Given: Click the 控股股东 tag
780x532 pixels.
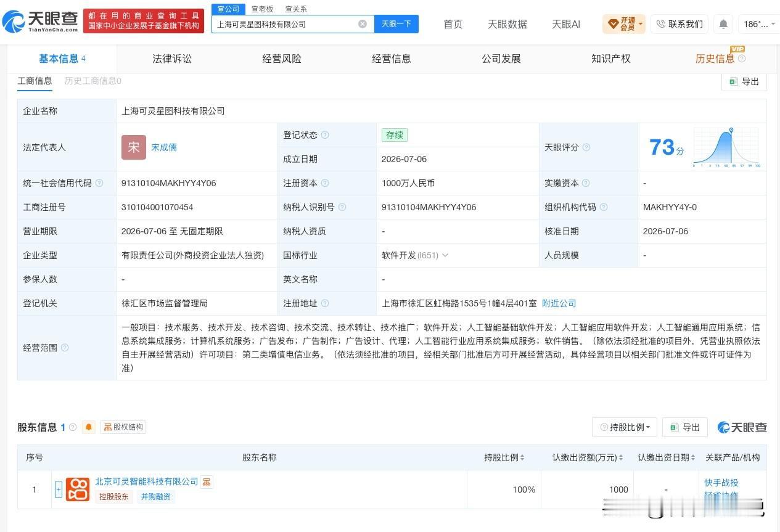Looking at the screenshot, I should click(113, 497).
